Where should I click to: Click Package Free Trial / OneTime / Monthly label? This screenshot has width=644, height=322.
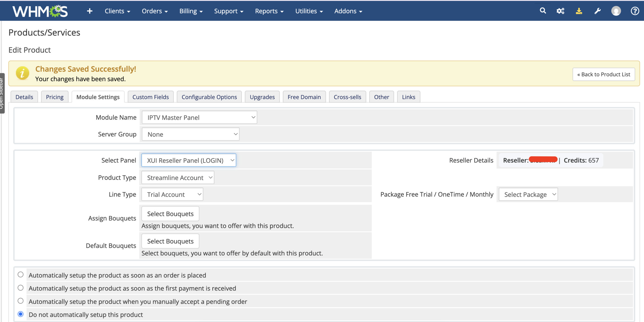pos(437,194)
